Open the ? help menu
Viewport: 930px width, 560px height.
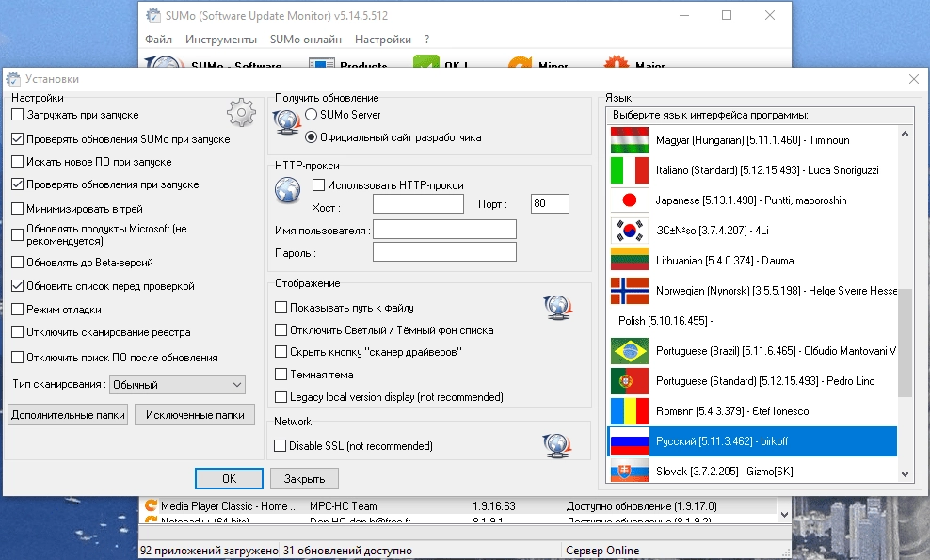[427, 40]
